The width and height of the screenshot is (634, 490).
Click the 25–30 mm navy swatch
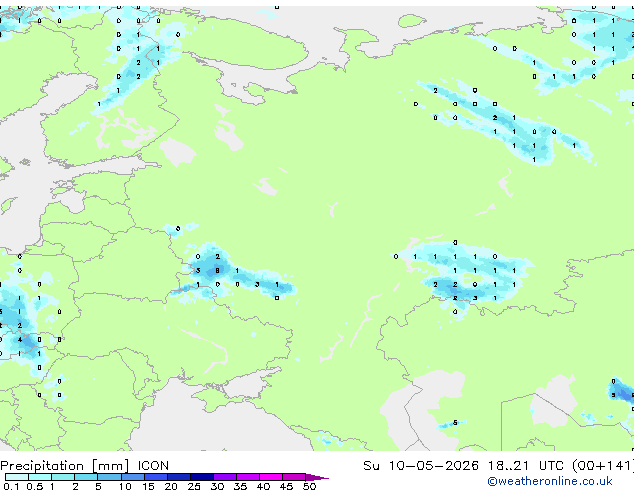click(x=201, y=477)
